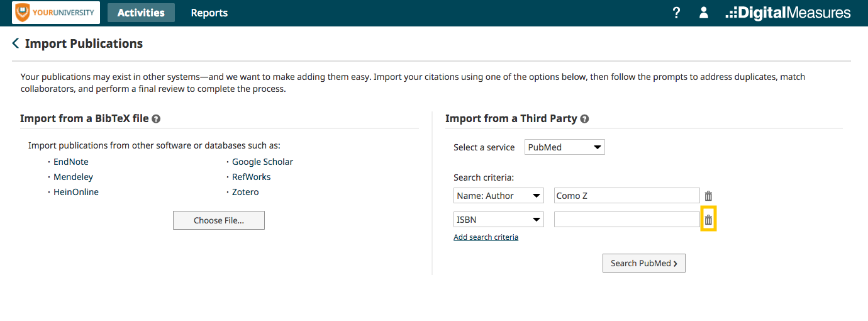The width and height of the screenshot is (868, 321).
Task: Open the Reports tab
Action: tap(209, 13)
